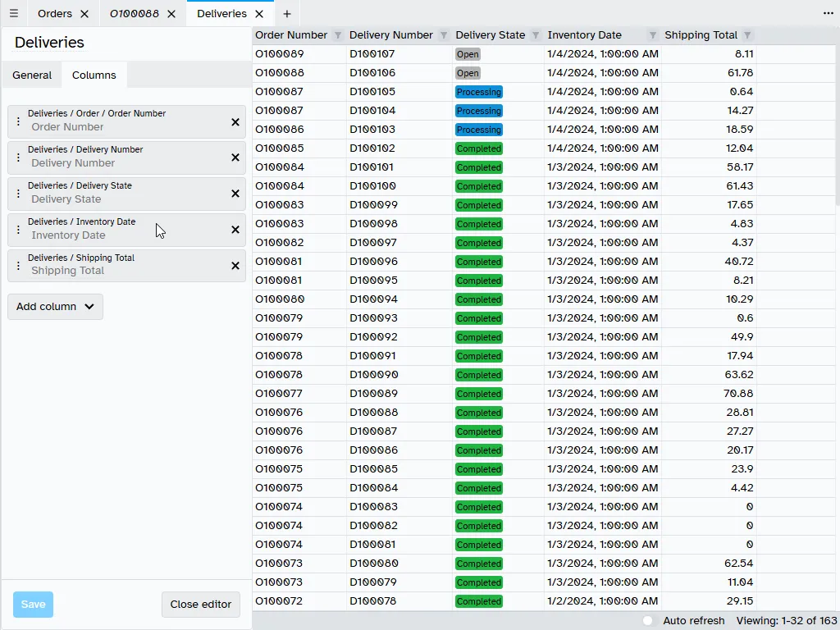The width and height of the screenshot is (840, 630).
Task: Expand the Add column dropdown
Action: [55, 307]
